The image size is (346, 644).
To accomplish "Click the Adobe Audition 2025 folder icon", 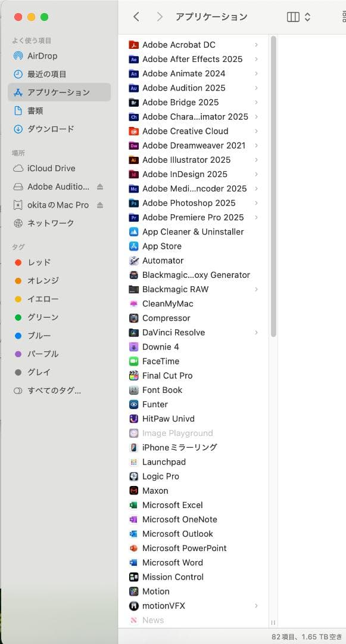I will 133,88.
